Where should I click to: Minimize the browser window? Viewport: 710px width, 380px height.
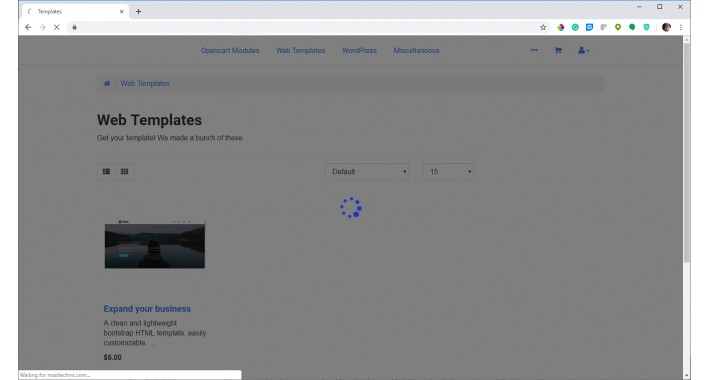click(639, 7)
